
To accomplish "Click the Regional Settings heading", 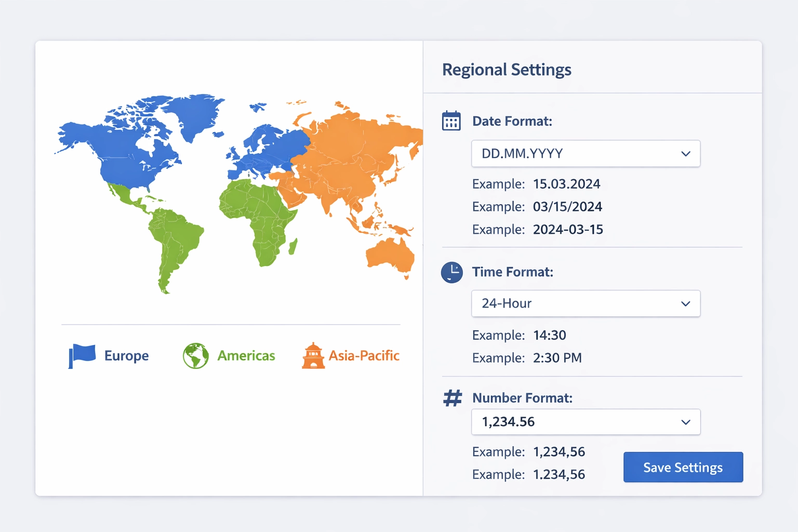I will click(x=507, y=69).
